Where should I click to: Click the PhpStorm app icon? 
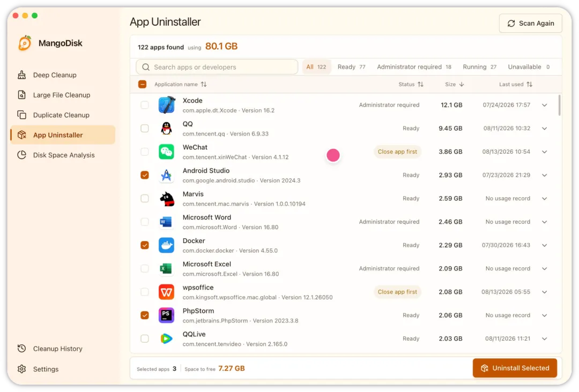(167, 315)
